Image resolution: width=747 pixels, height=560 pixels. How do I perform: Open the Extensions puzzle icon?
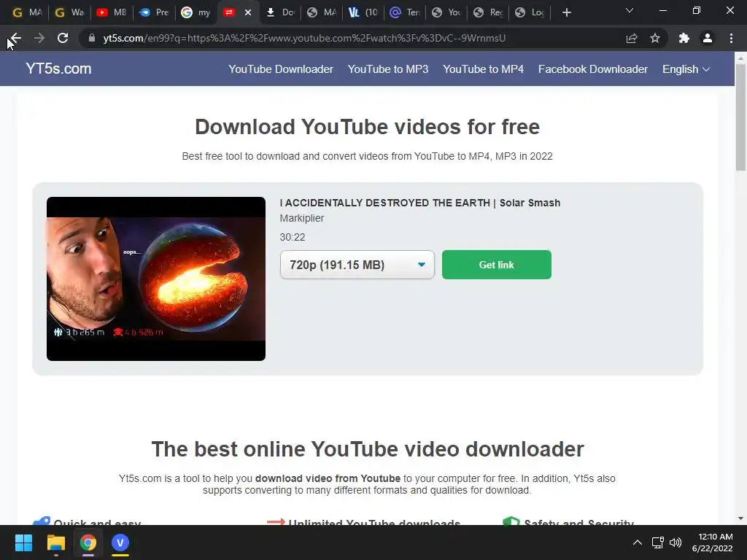point(684,38)
